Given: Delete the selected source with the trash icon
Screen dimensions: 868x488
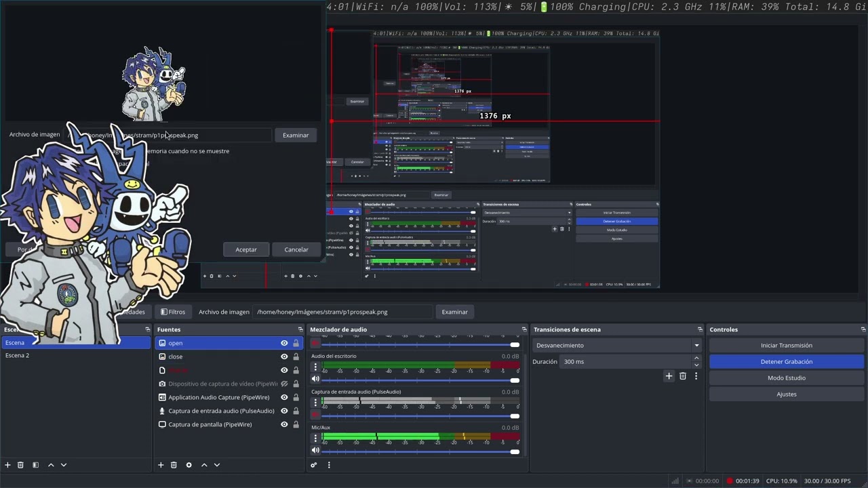Looking at the screenshot, I should (x=174, y=465).
